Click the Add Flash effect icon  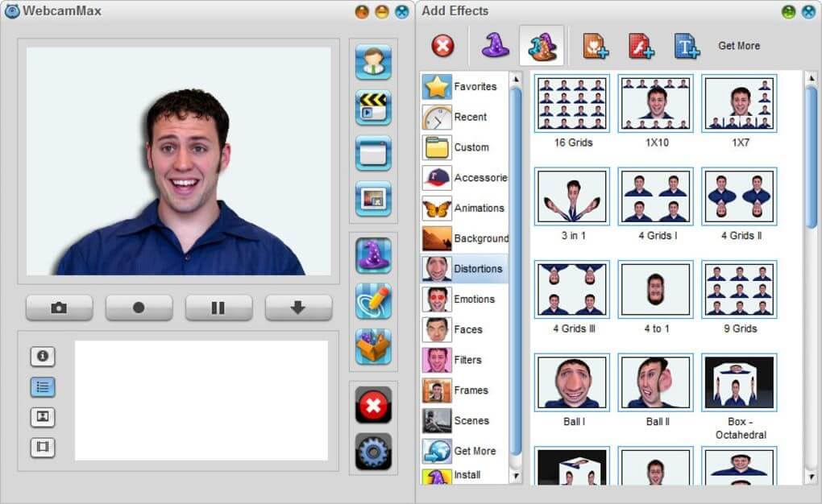pyautogui.click(x=640, y=45)
